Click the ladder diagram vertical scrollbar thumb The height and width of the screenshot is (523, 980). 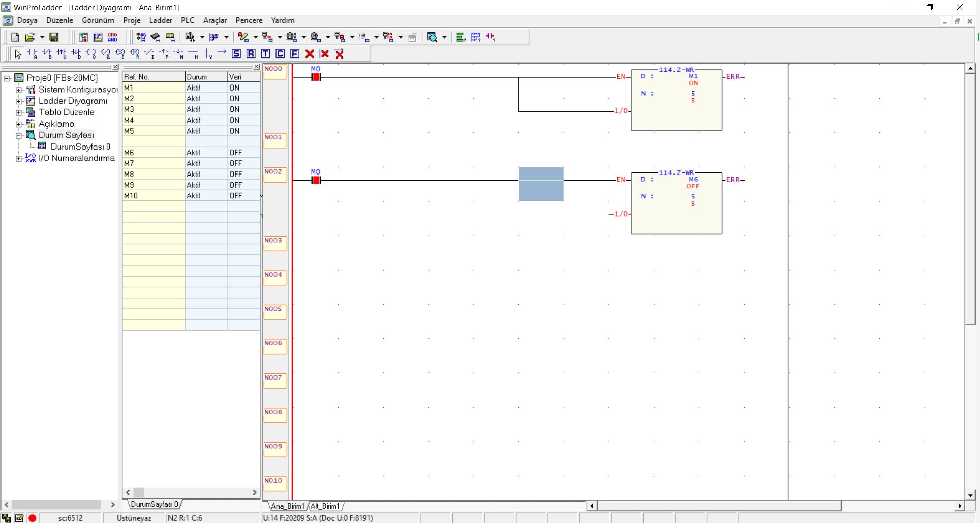[x=970, y=198]
